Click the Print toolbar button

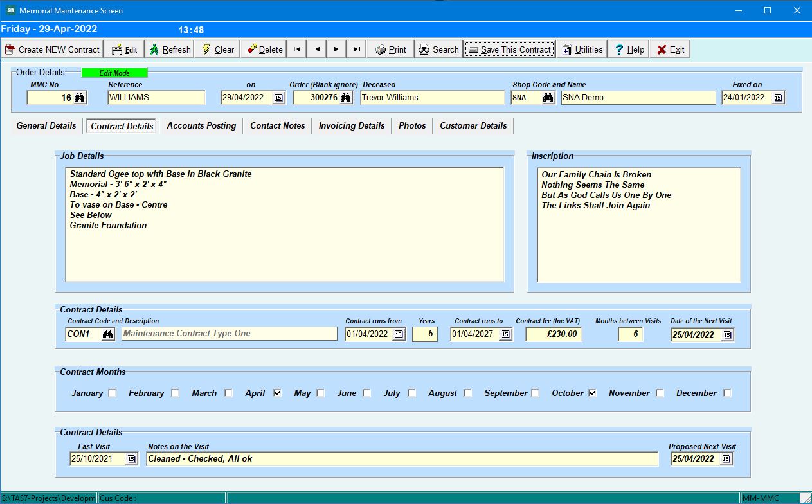(x=391, y=50)
